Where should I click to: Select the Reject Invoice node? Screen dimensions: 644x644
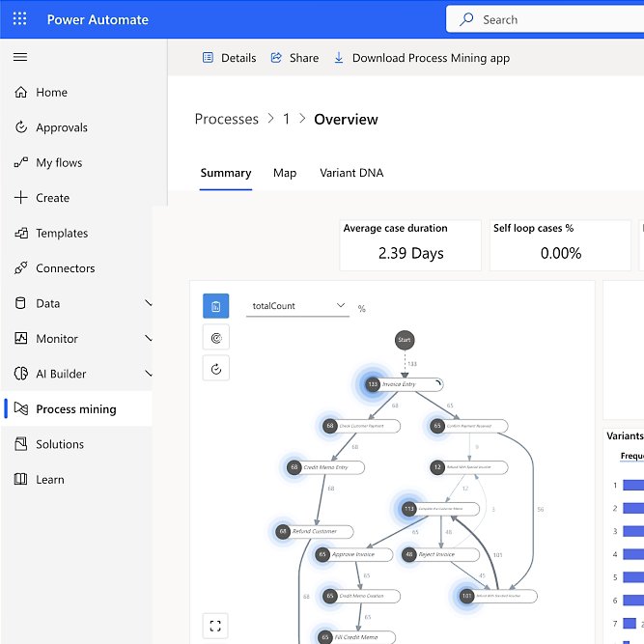click(x=440, y=554)
